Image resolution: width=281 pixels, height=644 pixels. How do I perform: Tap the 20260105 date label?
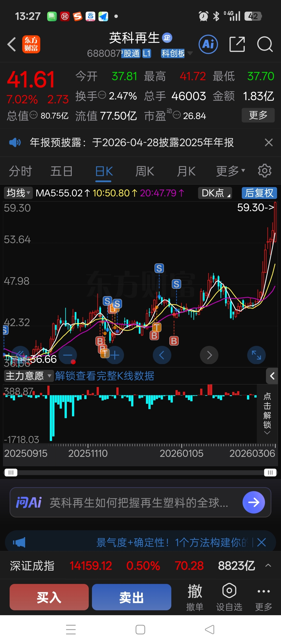click(181, 453)
